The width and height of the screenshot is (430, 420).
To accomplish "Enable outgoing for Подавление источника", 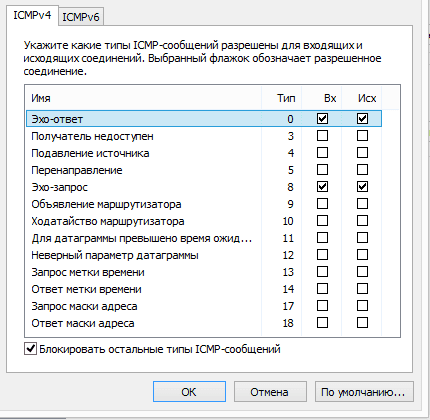I will click(x=362, y=153).
